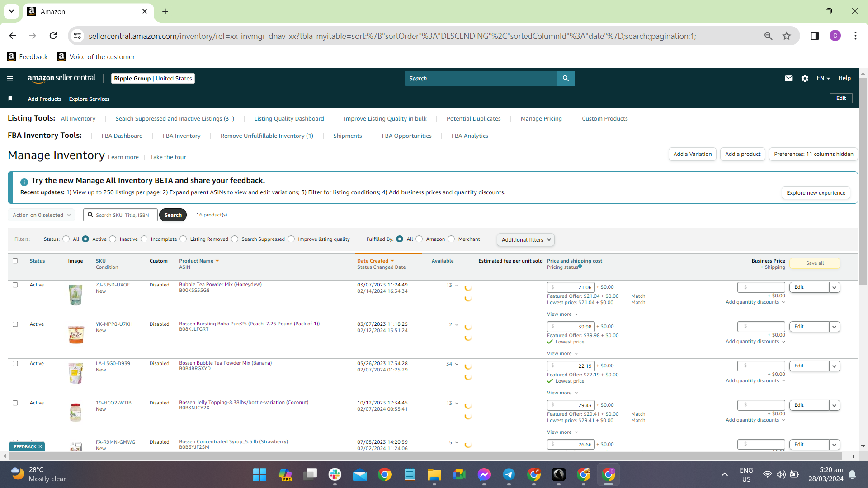Open the EN language dropdown
The image size is (868, 488).
[823, 78]
